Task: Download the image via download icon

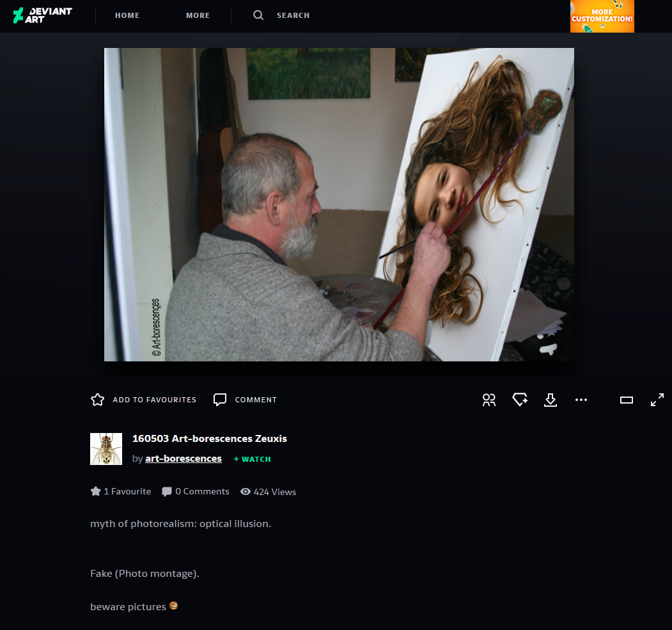Action: pos(551,400)
